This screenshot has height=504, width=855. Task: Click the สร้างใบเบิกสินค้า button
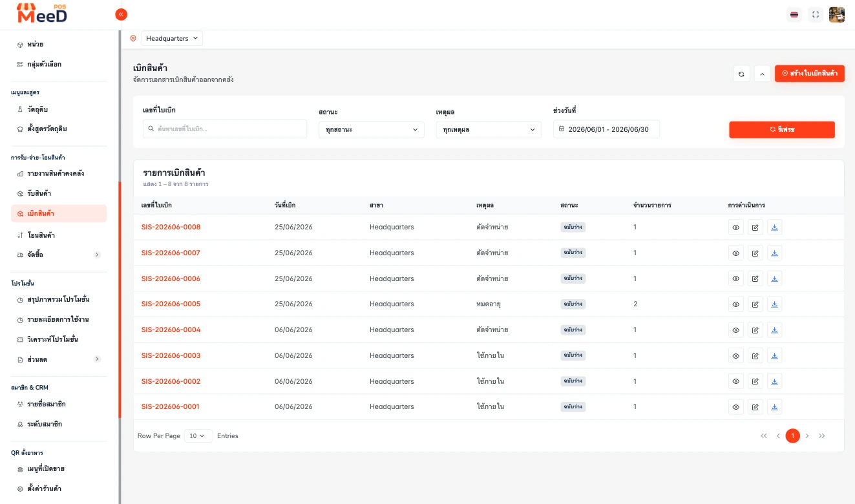coord(810,74)
